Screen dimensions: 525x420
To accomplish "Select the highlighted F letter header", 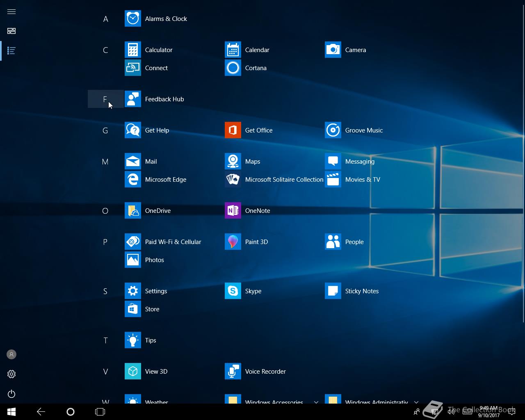I will 105,99.
